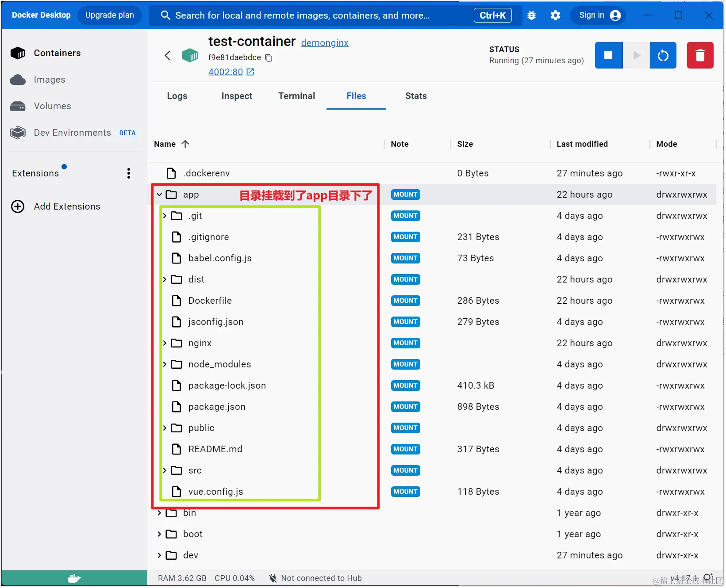Click the Ctrl+K shortcut badge
The width and height of the screenshot is (726, 588).
492,15
